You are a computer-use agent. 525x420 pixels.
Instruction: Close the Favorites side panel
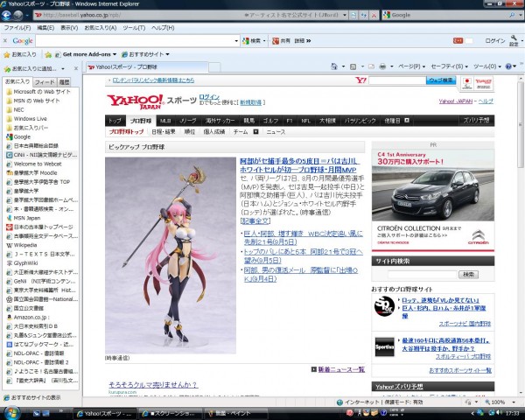(x=76, y=68)
